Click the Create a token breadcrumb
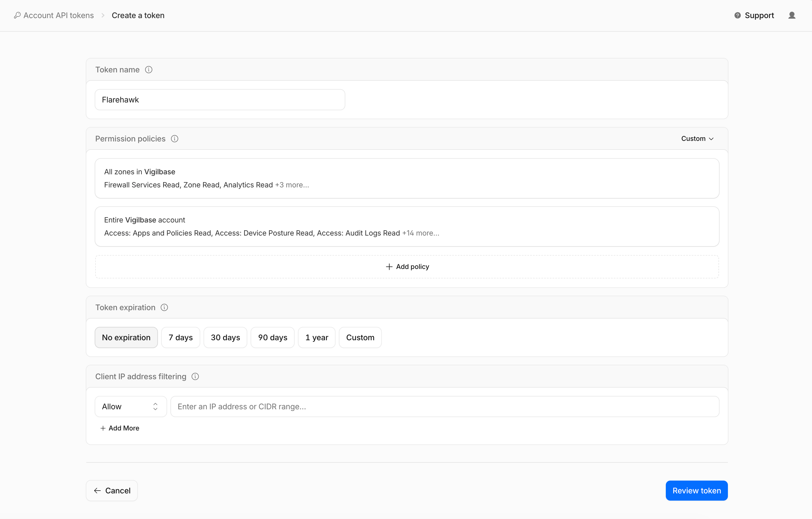The image size is (812, 519). (x=138, y=16)
